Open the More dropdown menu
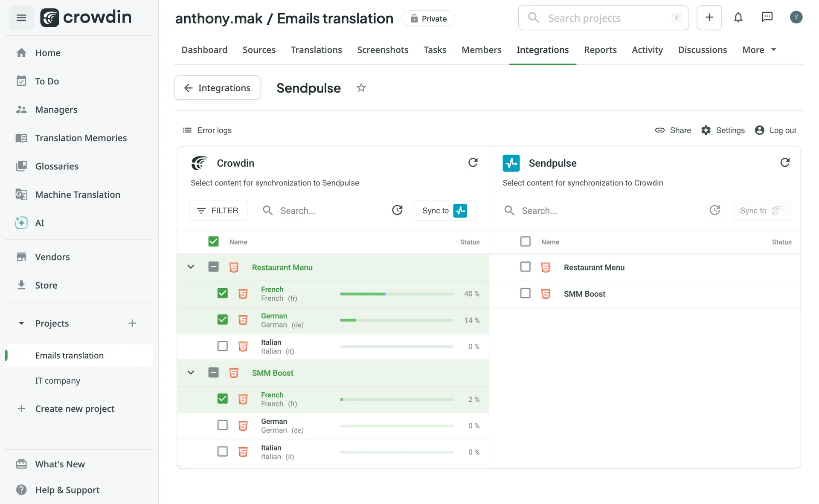This screenshot has width=819, height=504. [x=759, y=50]
